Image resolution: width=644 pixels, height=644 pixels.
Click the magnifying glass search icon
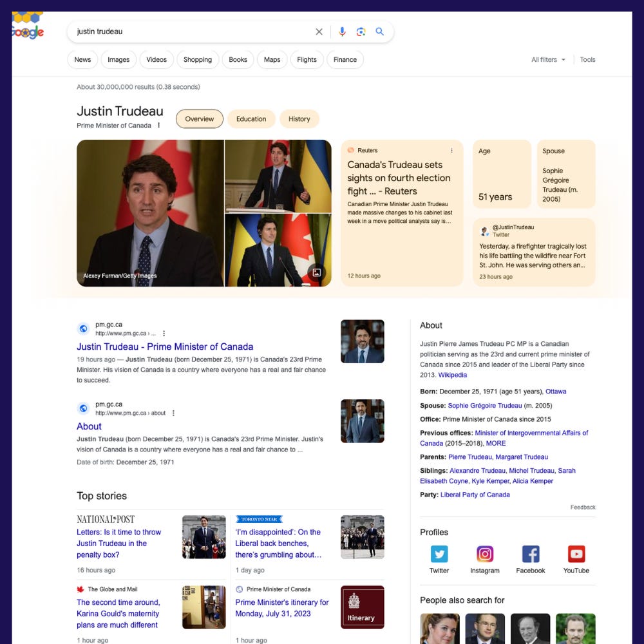tap(379, 32)
